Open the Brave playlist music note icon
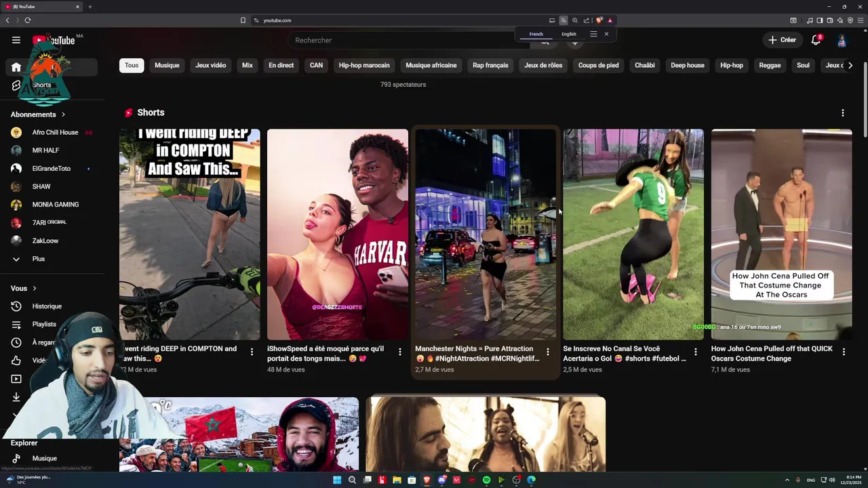This screenshot has height=488, width=868. tap(810, 20)
